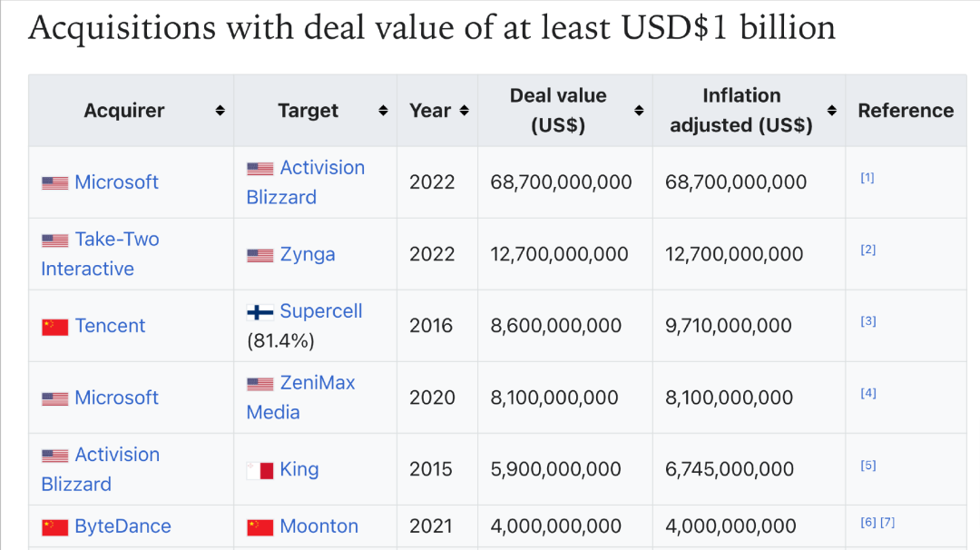Sort table by Acquirer column

tap(220, 111)
